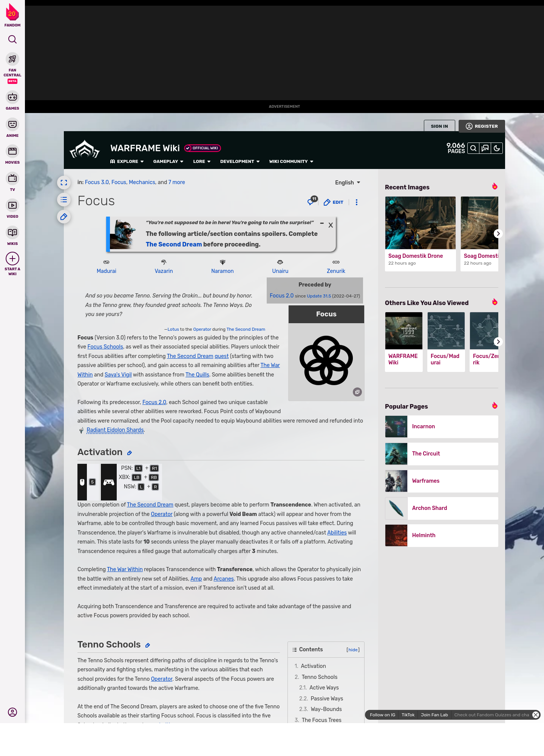Open Focus 2.0 link in Preceded by box

click(x=281, y=296)
